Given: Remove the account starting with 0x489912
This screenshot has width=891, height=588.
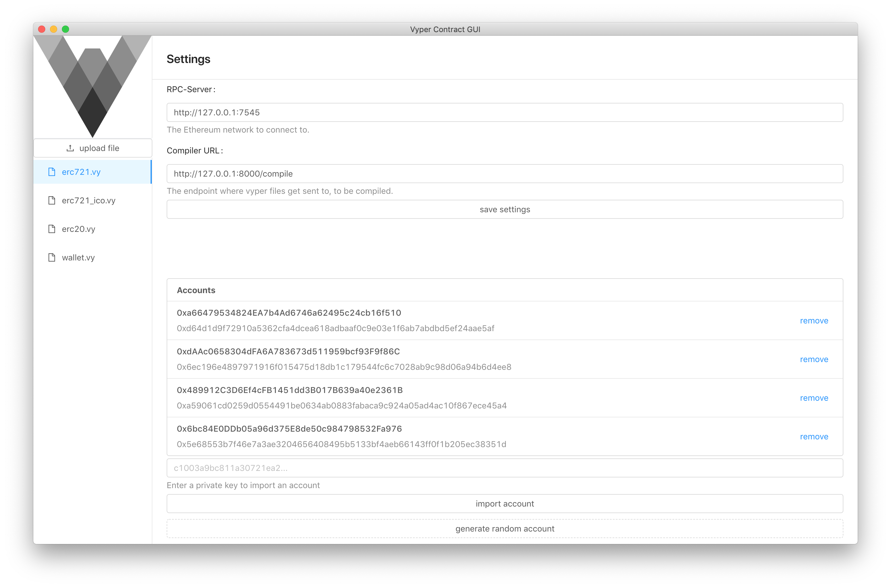Looking at the screenshot, I should point(814,398).
